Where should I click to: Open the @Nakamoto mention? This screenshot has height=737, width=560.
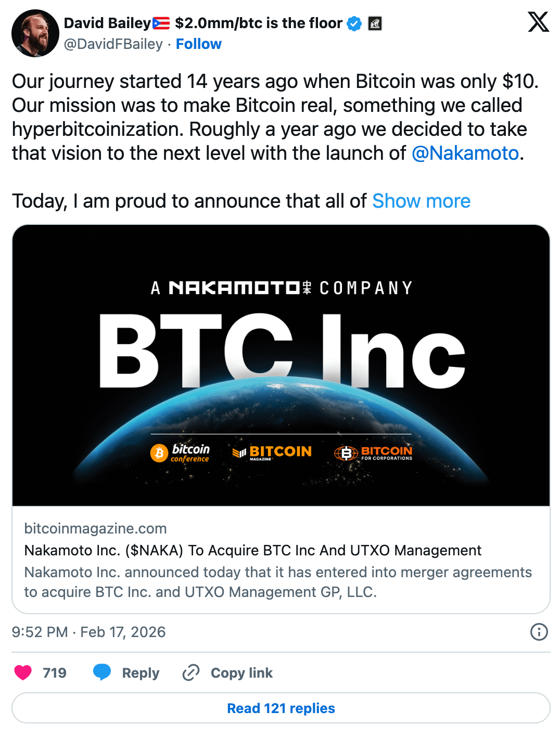[465, 153]
